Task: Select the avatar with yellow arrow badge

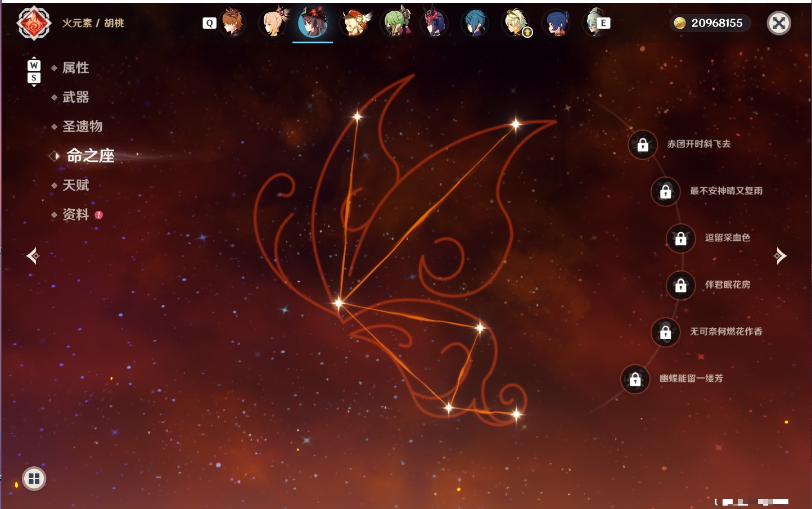Action: pos(516,23)
